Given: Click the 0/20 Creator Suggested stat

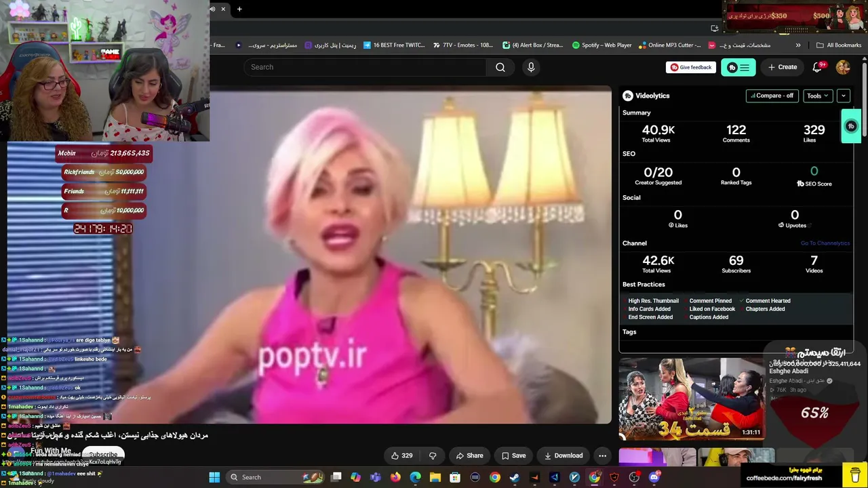Looking at the screenshot, I should [x=658, y=176].
